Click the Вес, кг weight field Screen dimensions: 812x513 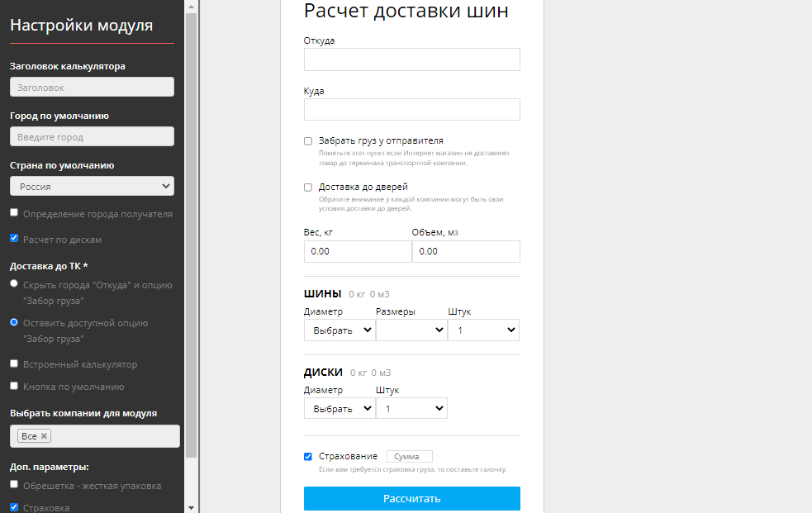click(358, 251)
